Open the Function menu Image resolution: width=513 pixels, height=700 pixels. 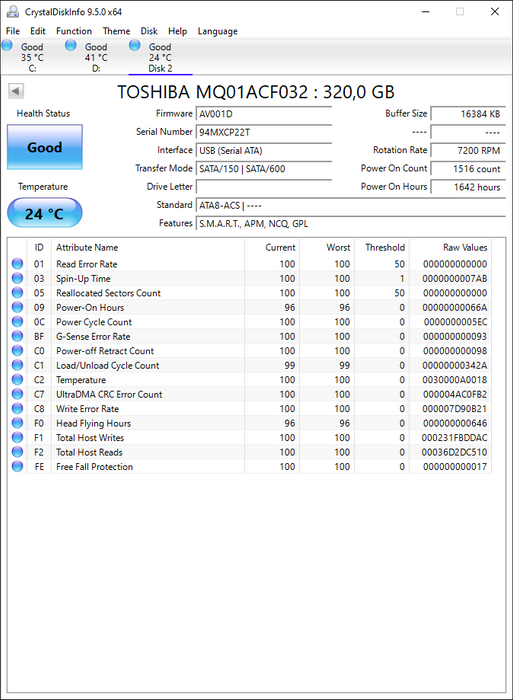click(x=74, y=31)
